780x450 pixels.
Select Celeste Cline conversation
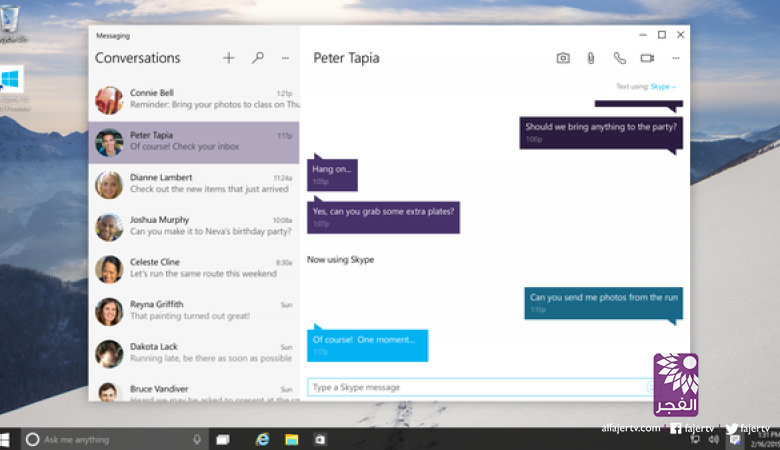coord(193,269)
